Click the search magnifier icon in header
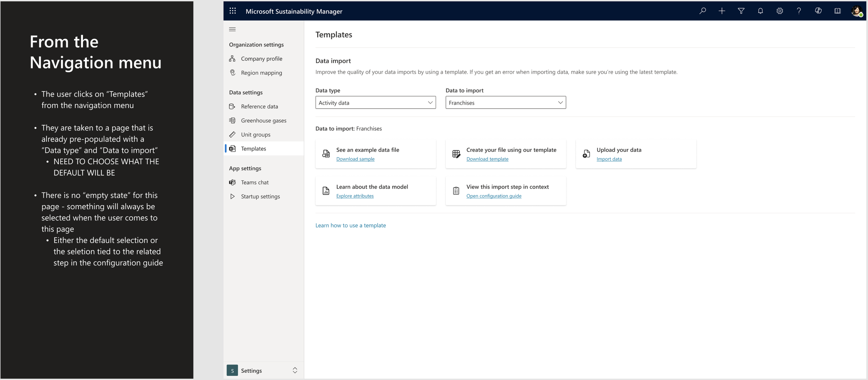The height and width of the screenshot is (380, 868). click(x=702, y=11)
